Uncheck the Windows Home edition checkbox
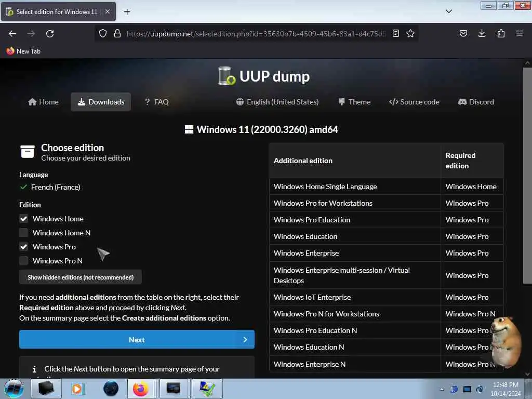Viewport: 532px width, 399px height. (23, 219)
